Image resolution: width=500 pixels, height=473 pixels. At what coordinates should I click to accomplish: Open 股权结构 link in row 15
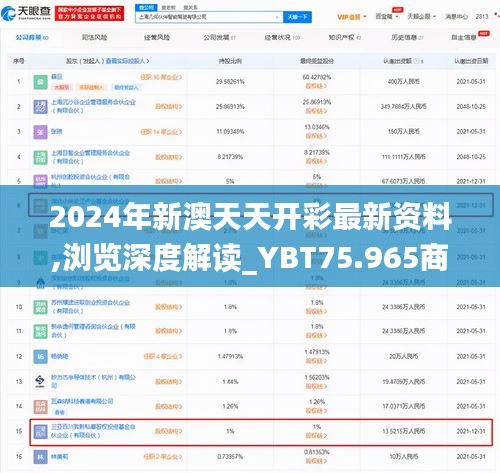[x=169, y=431]
